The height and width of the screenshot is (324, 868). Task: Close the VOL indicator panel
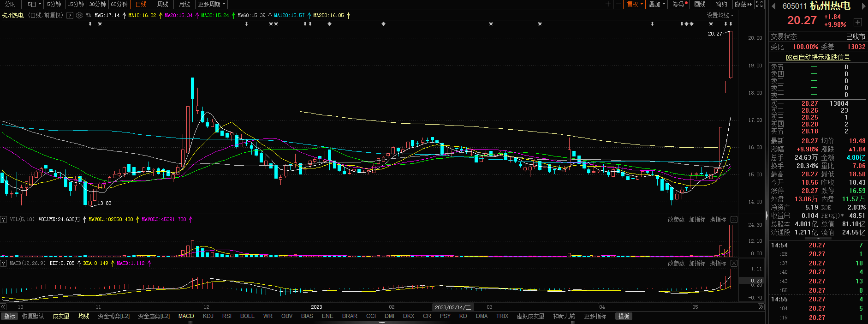(x=734, y=220)
